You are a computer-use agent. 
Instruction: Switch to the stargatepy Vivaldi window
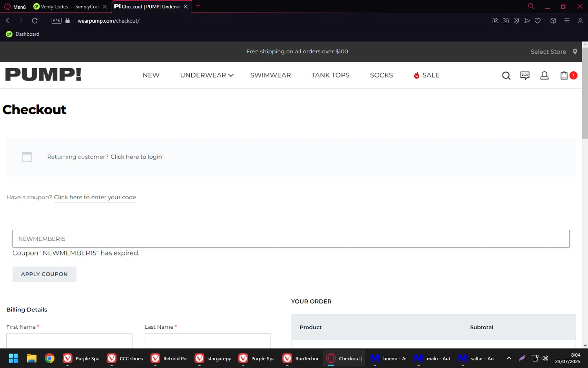coord(213,358)
